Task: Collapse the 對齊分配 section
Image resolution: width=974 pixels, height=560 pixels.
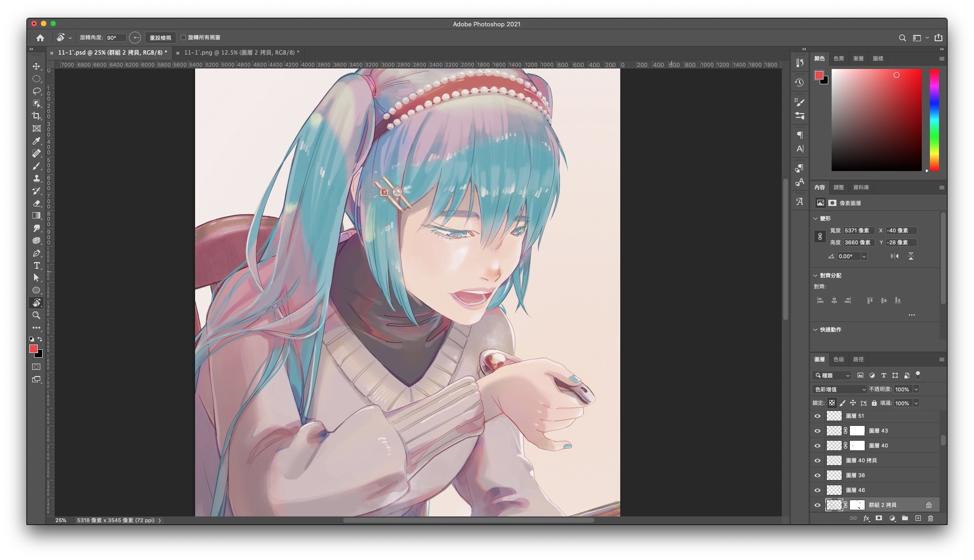Action: (x=815, y=275)
